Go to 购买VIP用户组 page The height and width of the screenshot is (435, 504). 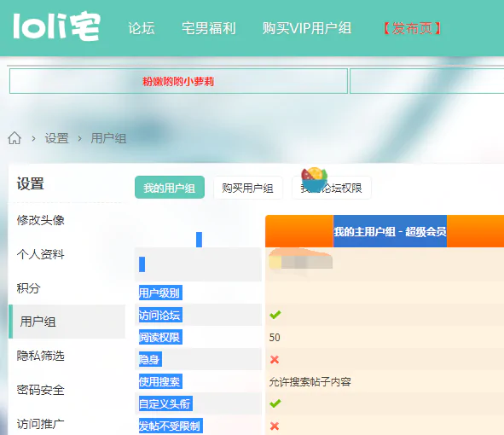coord(307,28)
